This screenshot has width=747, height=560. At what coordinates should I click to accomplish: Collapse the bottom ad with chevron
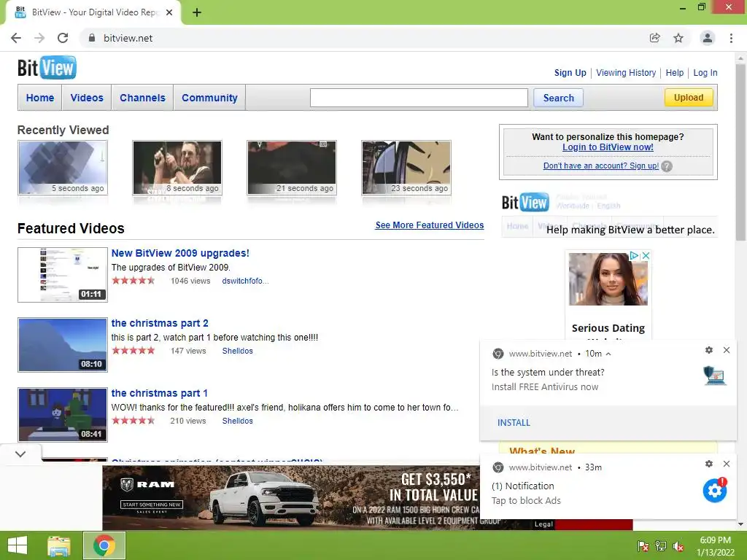pos(20,454)
